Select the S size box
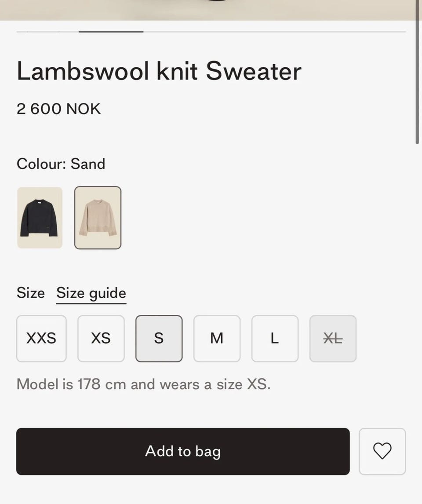The image size is (422, 504). [159, 339]
